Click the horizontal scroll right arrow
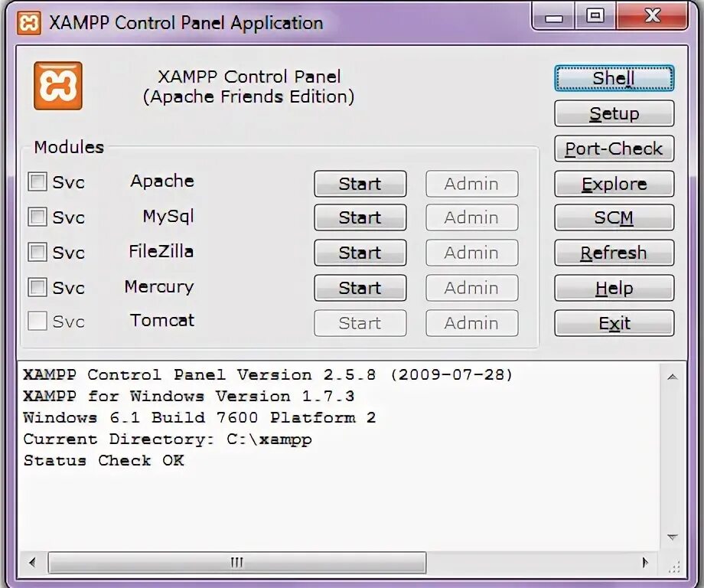 645,563
